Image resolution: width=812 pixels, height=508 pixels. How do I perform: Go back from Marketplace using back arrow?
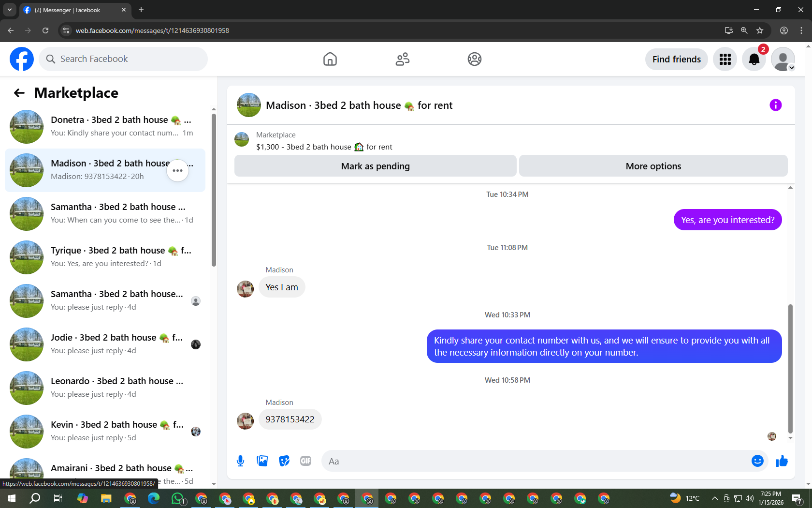(x=19, y=93)
